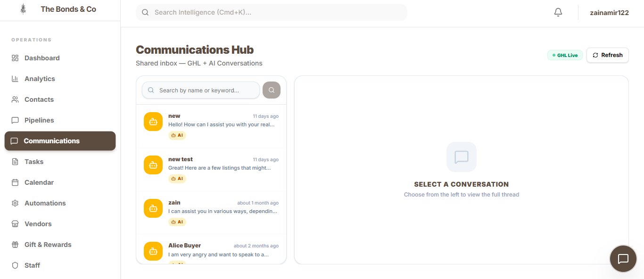Click the brown search submit icon button

tap(272, 90)
